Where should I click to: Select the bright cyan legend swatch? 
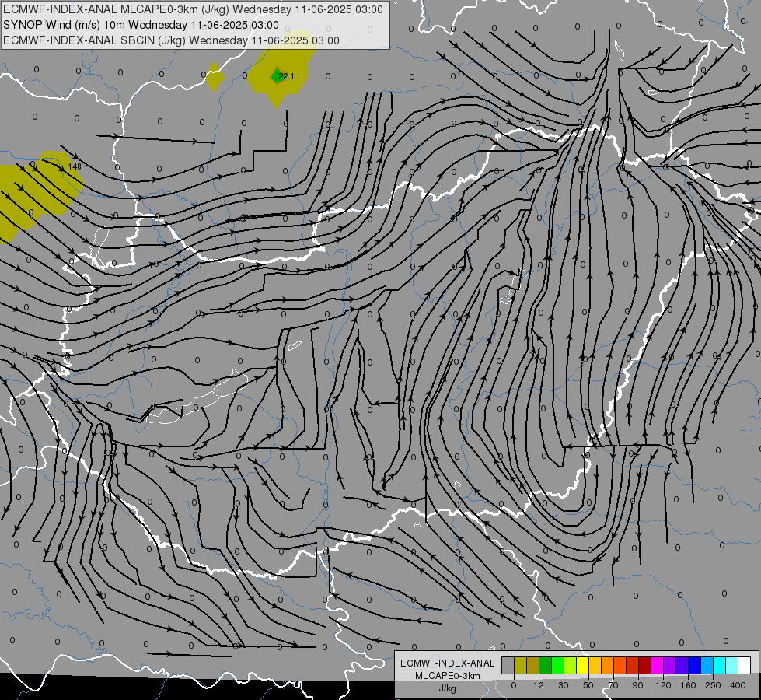(x=719, y=665)
